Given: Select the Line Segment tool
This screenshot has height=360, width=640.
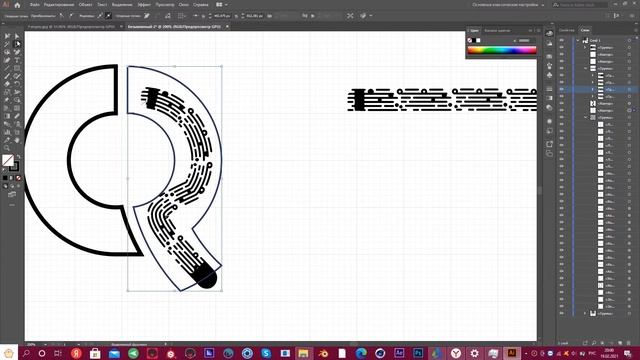Looking at the screenshot, I should tap(7, 68).
